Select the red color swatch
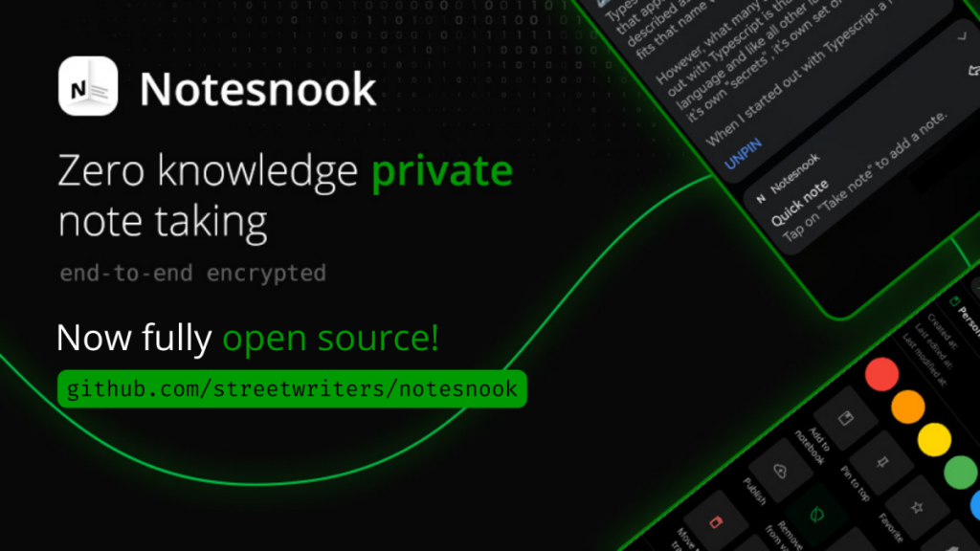The image size is (980, 551). coord(881,374)
